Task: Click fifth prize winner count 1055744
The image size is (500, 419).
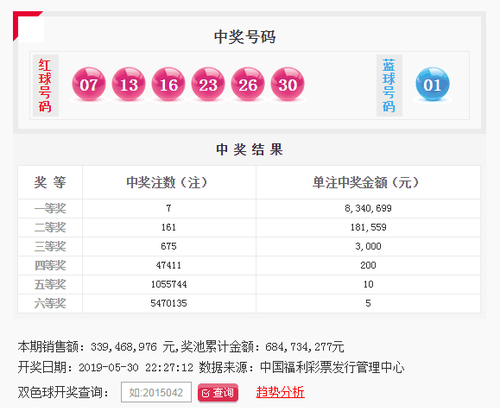Action: pyautogui.click(x=169, y=284)
